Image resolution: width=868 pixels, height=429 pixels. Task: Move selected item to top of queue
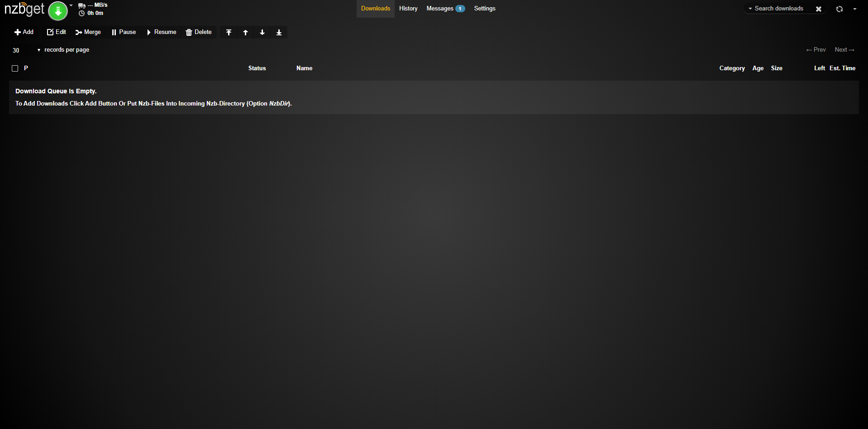(229, 32)
